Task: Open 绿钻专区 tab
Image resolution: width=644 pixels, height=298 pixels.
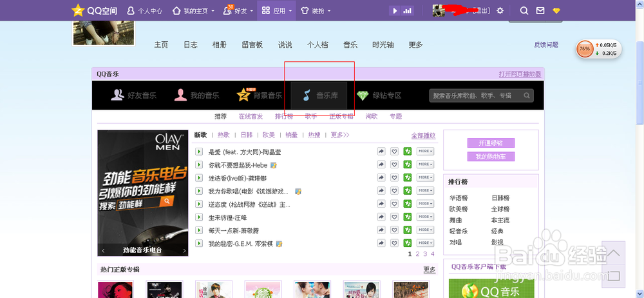Action: click(379, 95)
